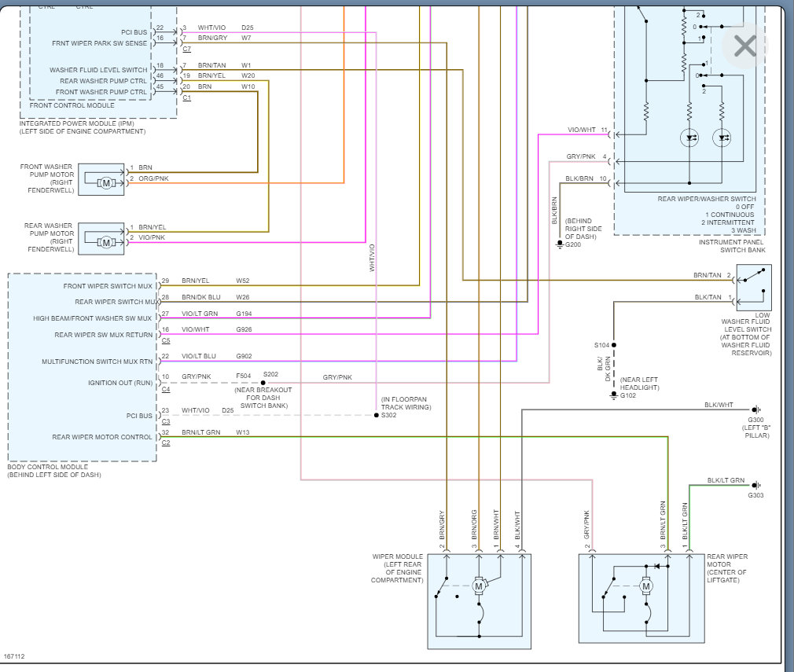Click the 'BLK/LT GRN' wire label near G303

(726, 480)
